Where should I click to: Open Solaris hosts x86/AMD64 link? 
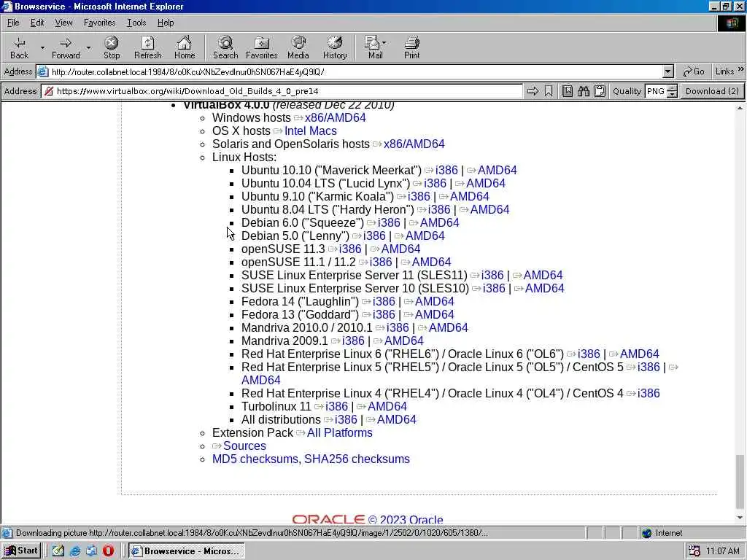(x=414, y=144)
